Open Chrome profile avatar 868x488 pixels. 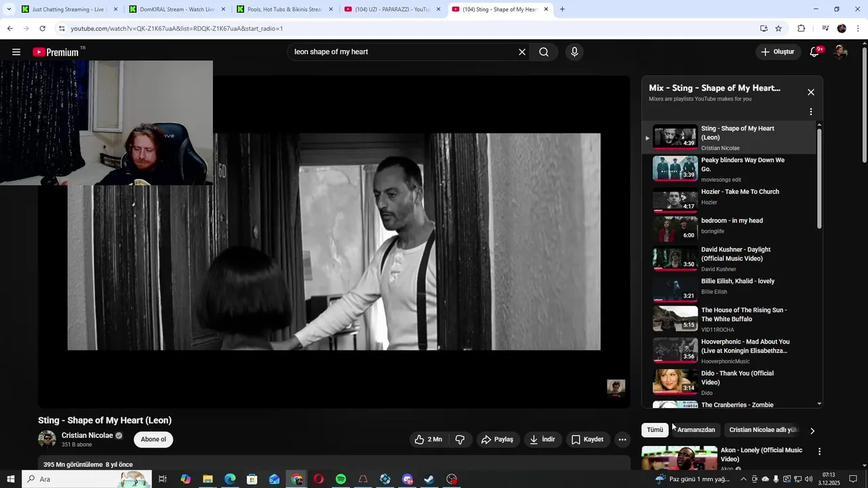[842, 28]
